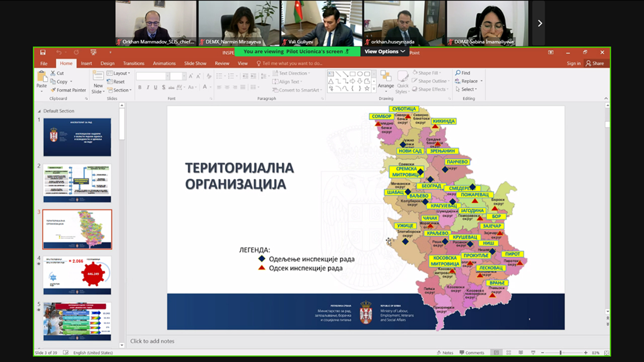The image size is (644, 362).
Task: Click the Paste clipboard icon
Action: [x=42, y=78]
